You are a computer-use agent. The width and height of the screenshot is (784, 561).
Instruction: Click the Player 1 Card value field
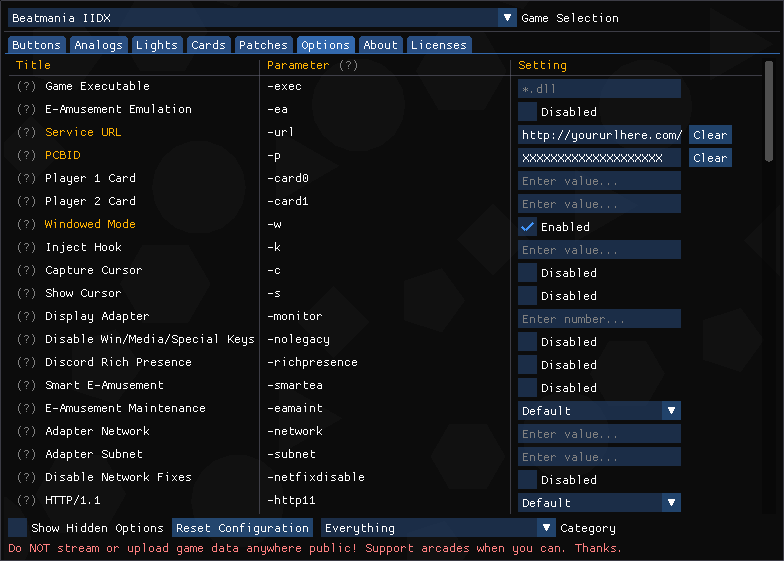pyautogui.click(x=599, y=181)
